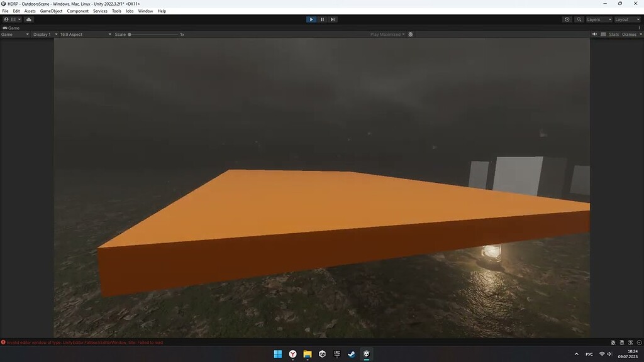Open the GameObject menu
Screen dimensions: 644x362
50,11
